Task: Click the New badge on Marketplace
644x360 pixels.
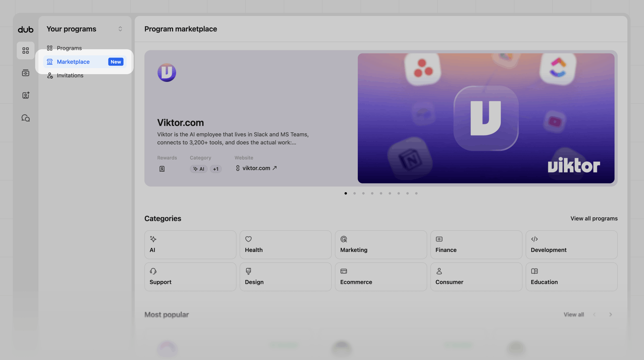Action: [116, 62]
